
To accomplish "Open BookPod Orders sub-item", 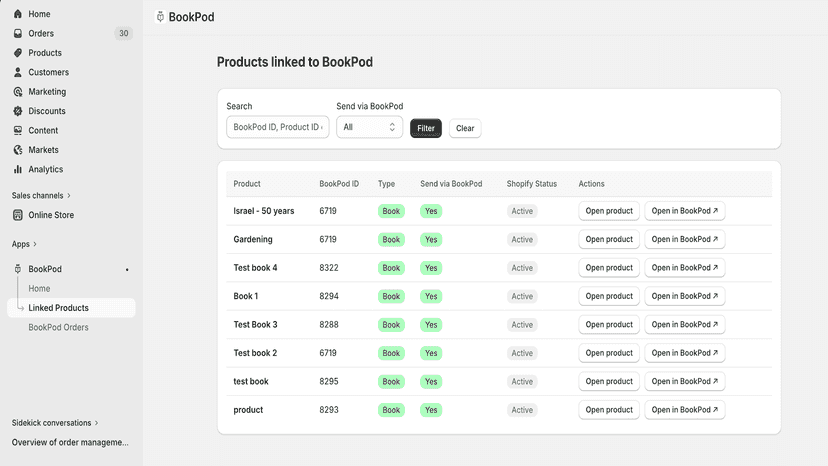I will coord(58,328).
